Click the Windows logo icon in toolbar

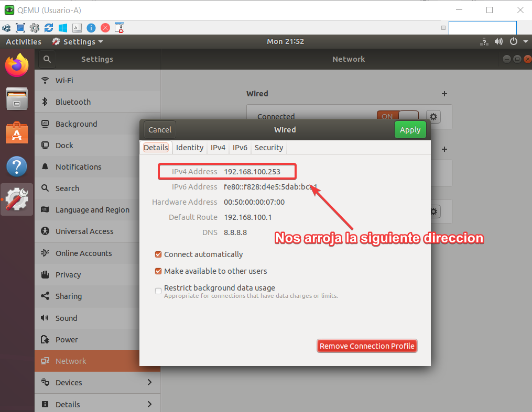point(63,28)
